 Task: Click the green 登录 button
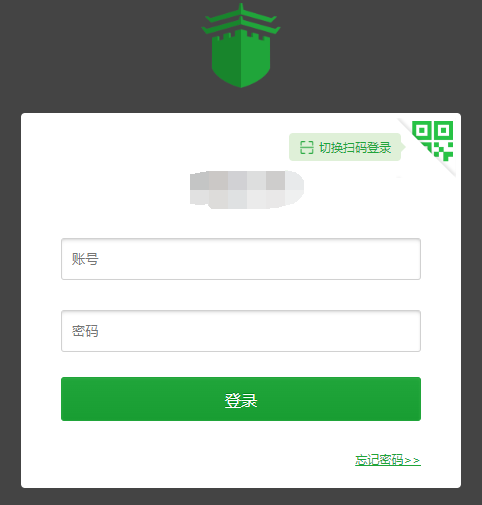pyautogui.click(x=241, y=399)
